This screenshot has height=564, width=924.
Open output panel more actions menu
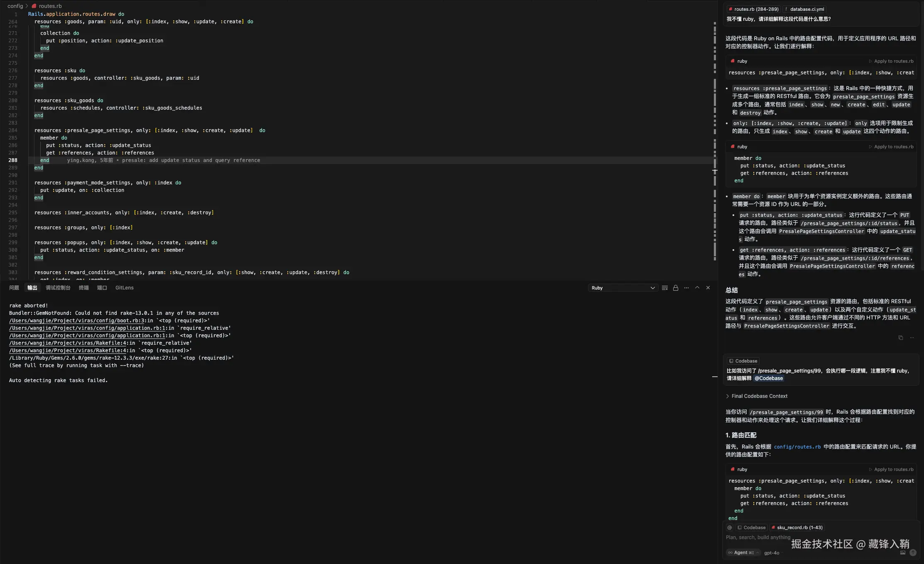pyautogui.click(x=686, y=288)
